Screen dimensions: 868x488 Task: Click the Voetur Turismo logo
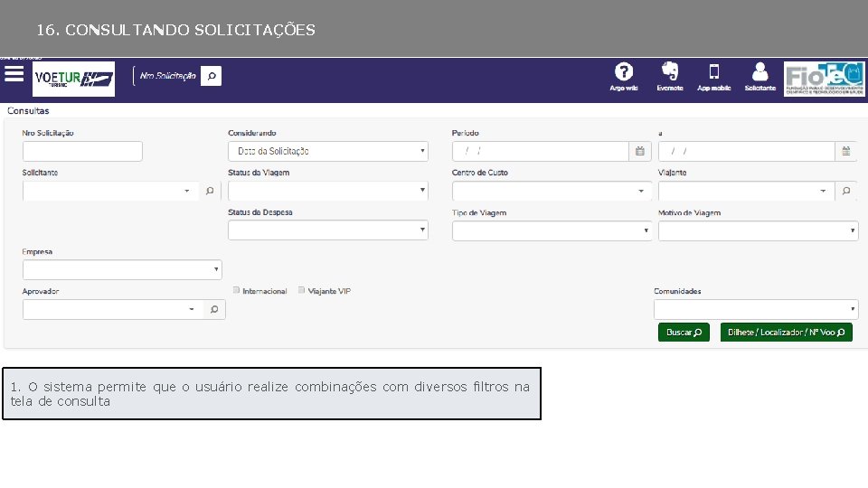coord(73,80)
